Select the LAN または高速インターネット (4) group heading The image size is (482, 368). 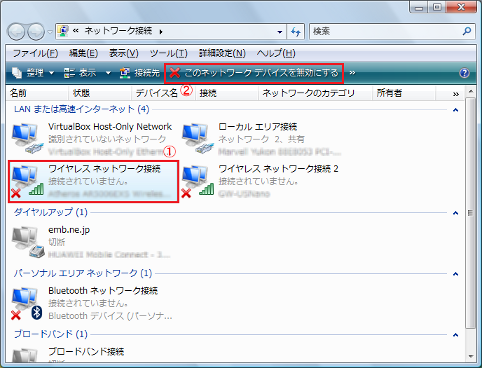82,109
